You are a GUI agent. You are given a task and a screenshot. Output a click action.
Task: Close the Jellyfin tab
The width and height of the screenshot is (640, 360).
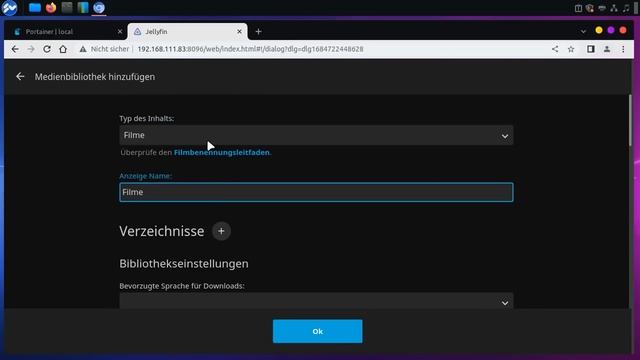239,31
